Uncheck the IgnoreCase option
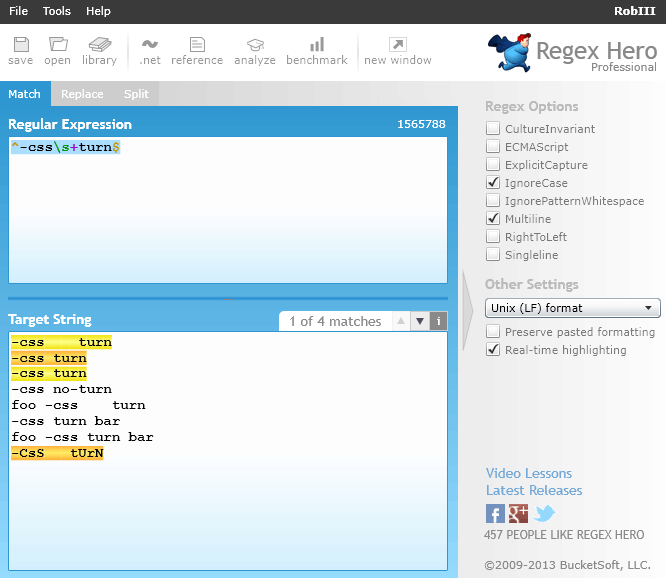The width and height of the screenshot is (666, 581). [493, 183]
